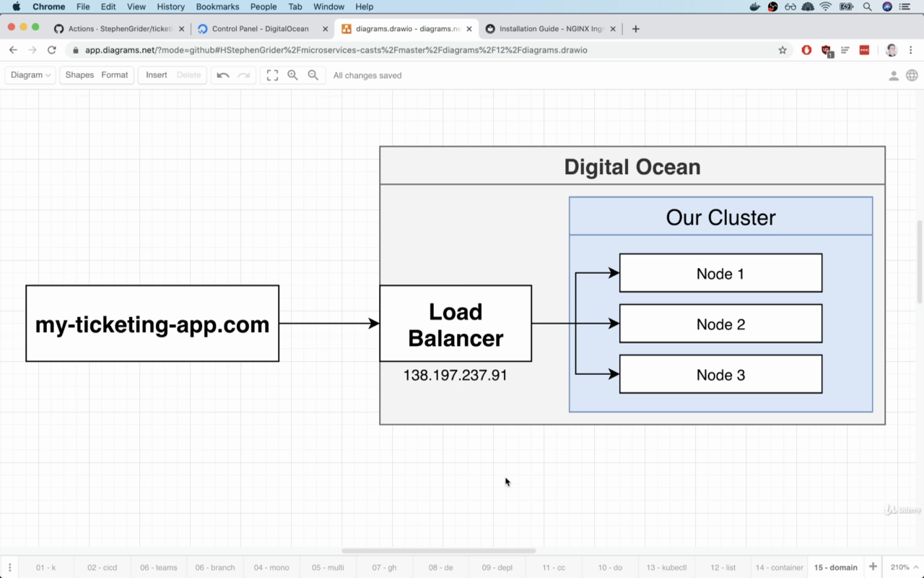Screen dimensions: 924x578
Task: Go back to the previous page
Action: pyautogui.click(x=13, y=50)
